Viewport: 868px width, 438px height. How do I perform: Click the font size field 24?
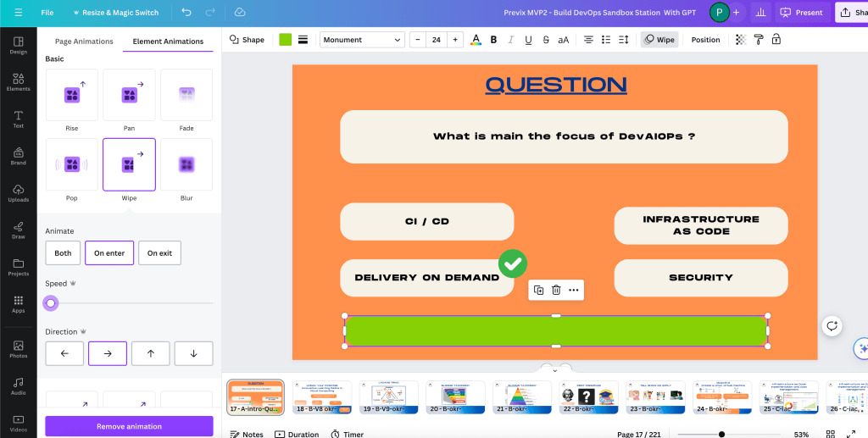(x=437, y=39)
